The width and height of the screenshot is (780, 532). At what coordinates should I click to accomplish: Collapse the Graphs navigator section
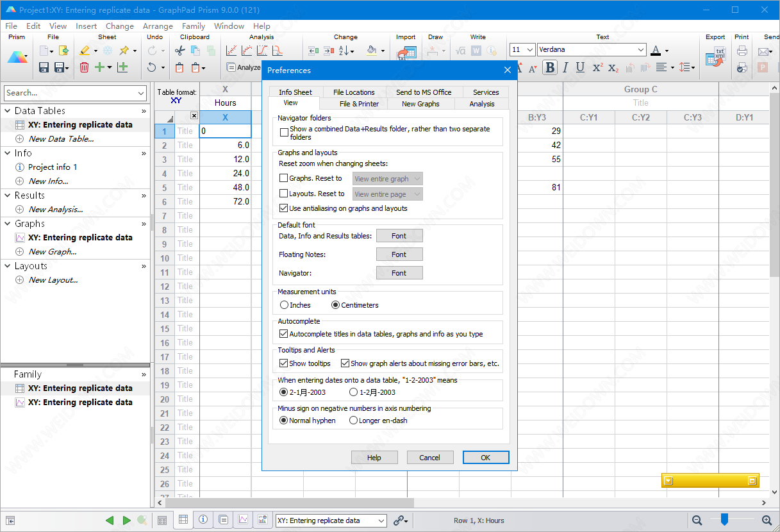pyautogui.click(x=8, y=224)
